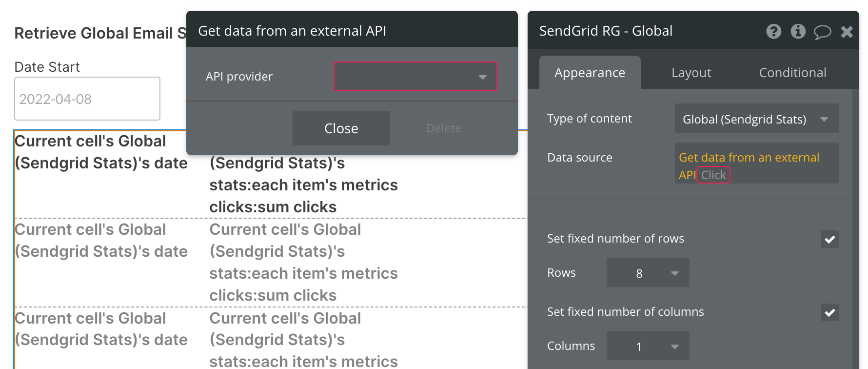Select third row's Sendgrid Stats date text

(101, 329)
